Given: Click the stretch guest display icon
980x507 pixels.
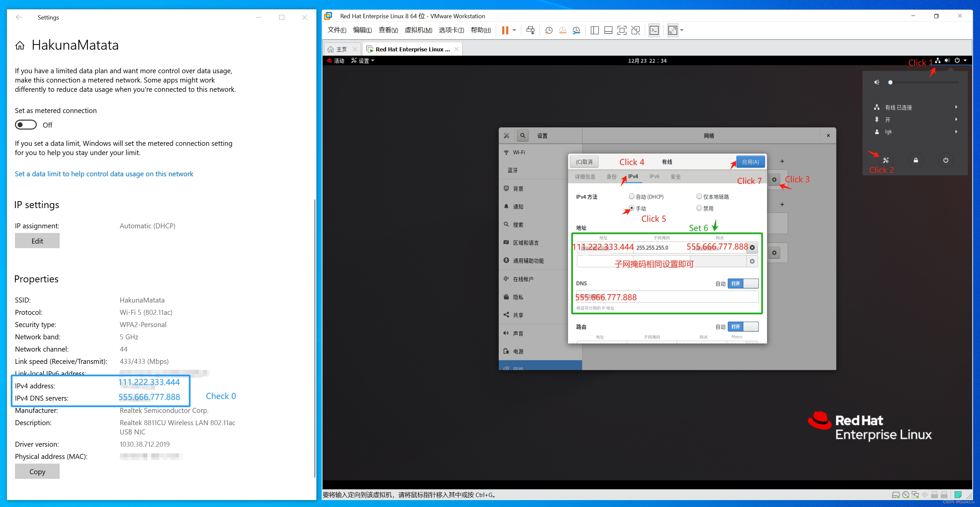Looking at the screenshot, I should coord(672,30).
